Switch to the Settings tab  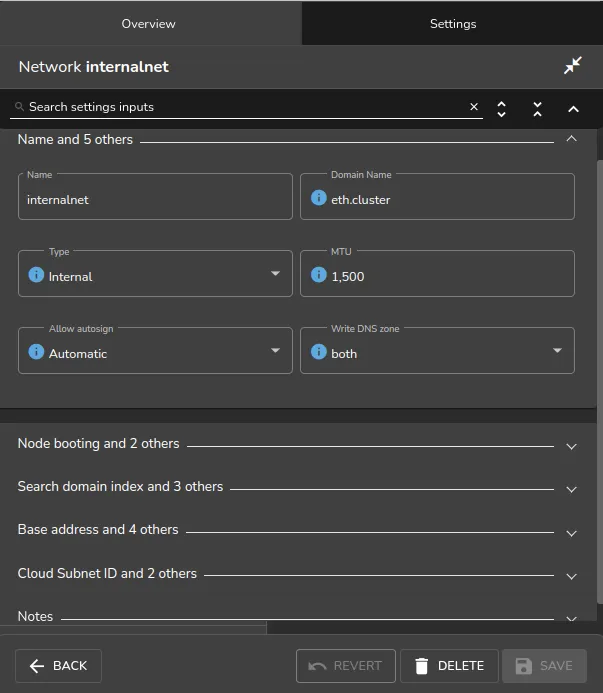click(x=453, y=23)
